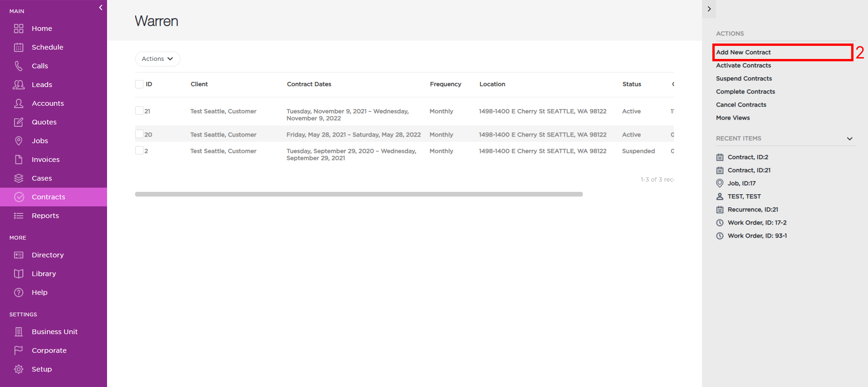868x387 pixels.
Task: Click the Schedule calendar icon
Action: (x=19, y=47)
